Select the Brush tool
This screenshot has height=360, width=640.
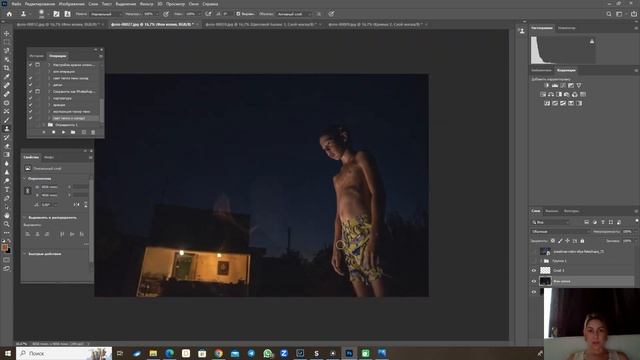(7, 120)
